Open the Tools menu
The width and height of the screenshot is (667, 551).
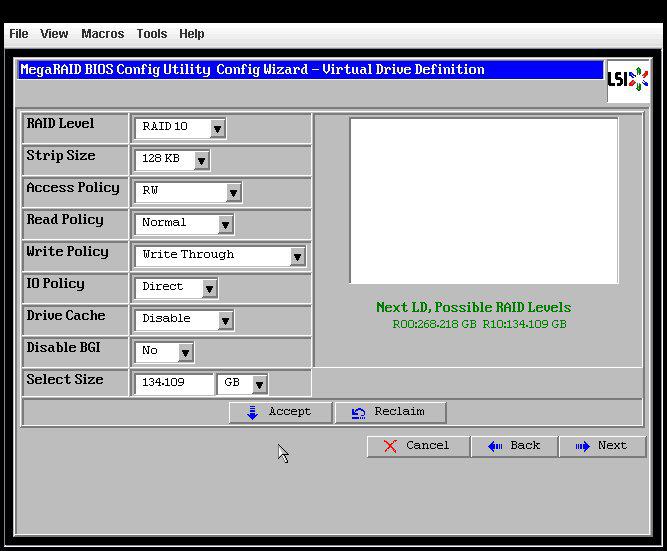(151, 34)
